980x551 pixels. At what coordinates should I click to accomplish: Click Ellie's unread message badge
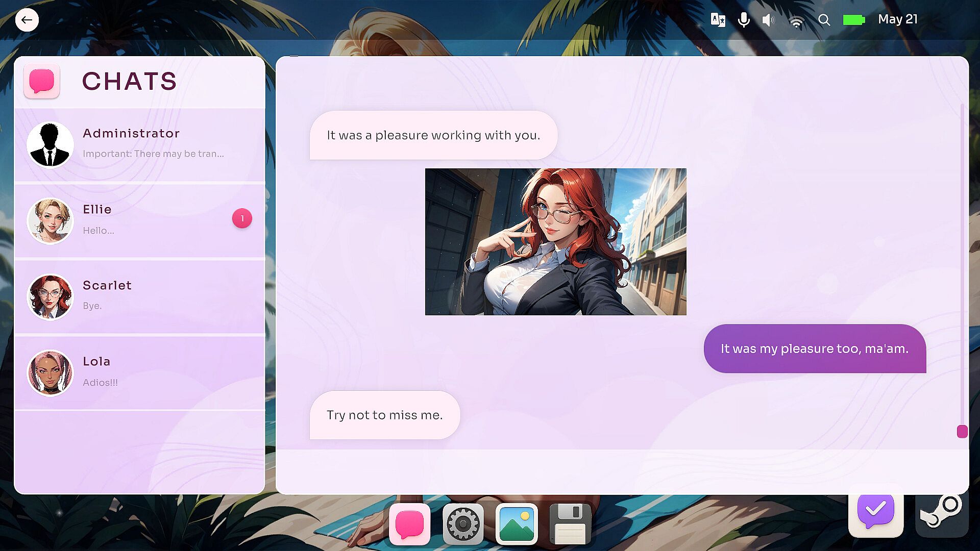click(242, 218)
